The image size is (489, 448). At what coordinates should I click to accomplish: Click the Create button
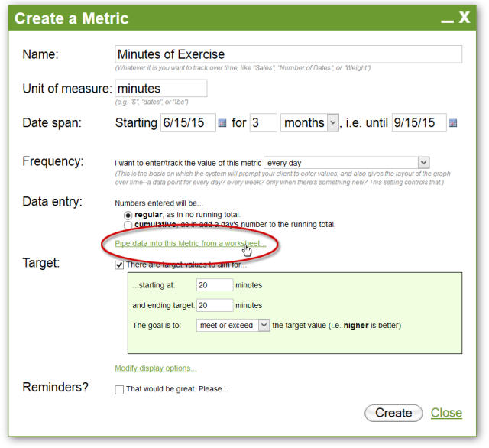[x=393, y=413]
